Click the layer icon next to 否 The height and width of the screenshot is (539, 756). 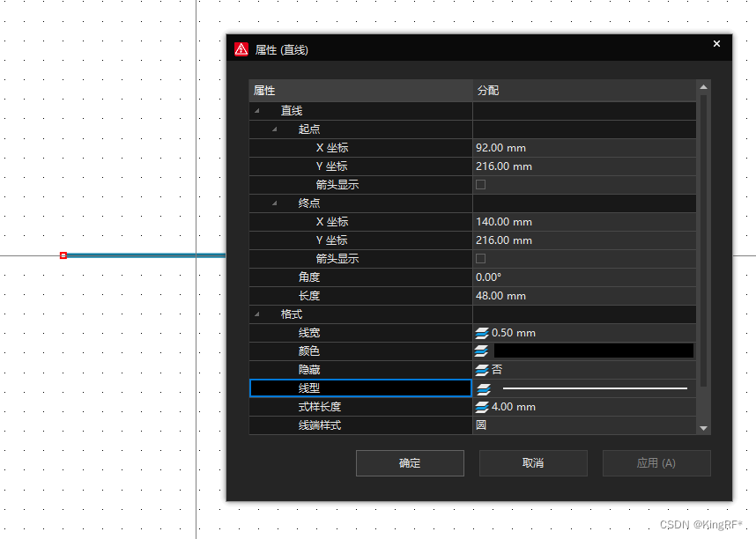point(482,370)
